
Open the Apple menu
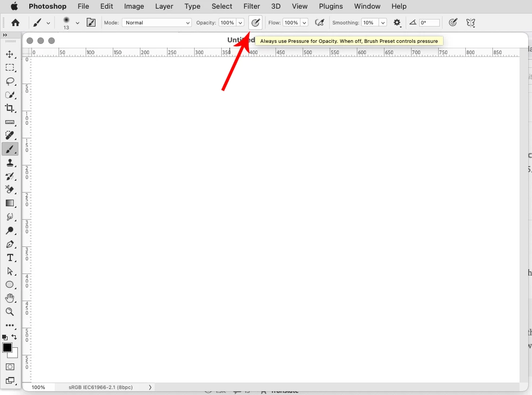click(x=14, y=6)
